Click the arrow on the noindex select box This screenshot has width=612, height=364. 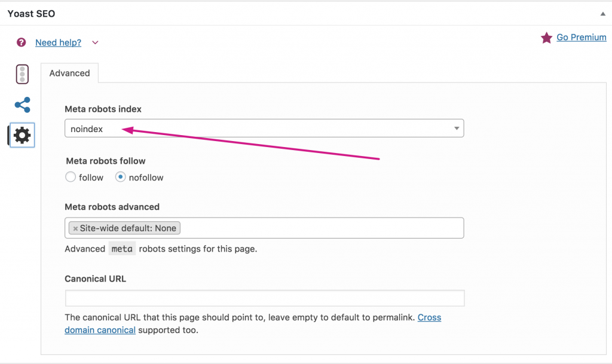pyautogui.click(x=457, y=129)
